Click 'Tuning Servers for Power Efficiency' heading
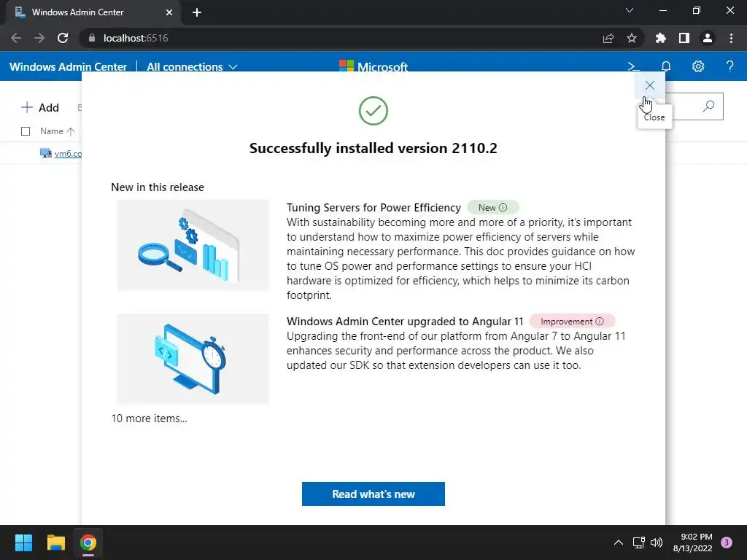 pyautogui.click(x=373, y=208)
